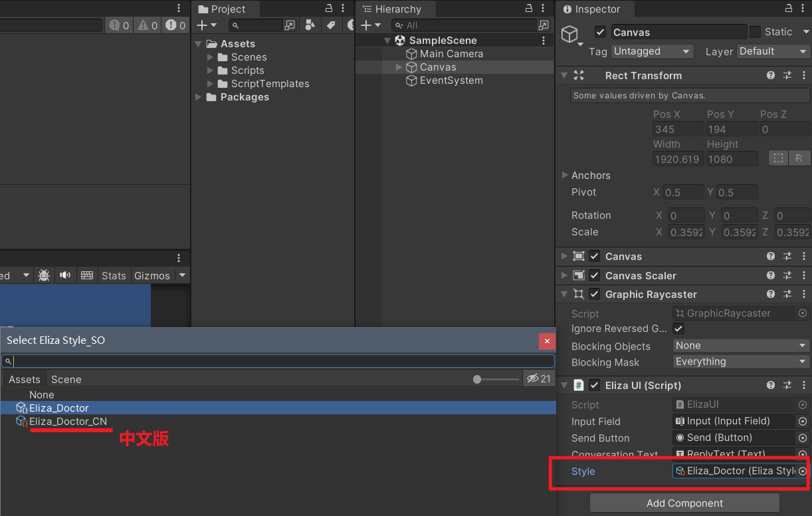The image size is (812, 516).
Task: Toggle the Game view keyboard shortcuts icon
Action: coord(86,275)
